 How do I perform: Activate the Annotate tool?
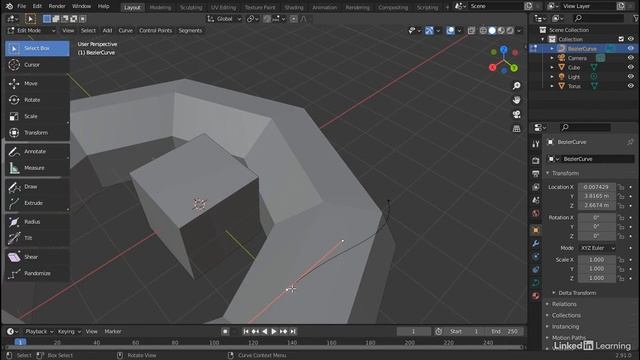[37, 151]
